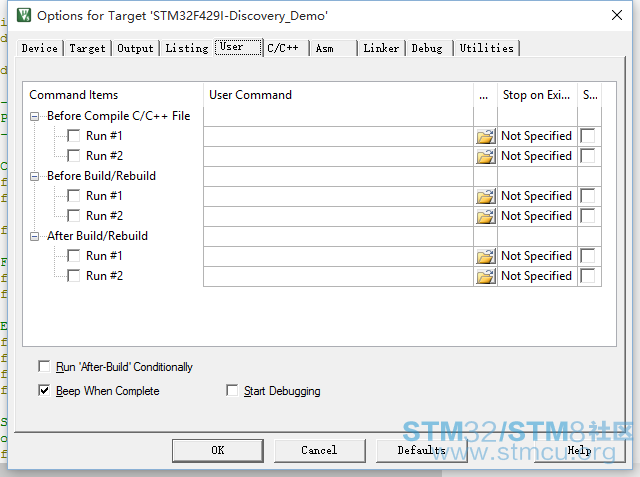
Task: Close the Options for Target dialog
Action: [617, 16]
